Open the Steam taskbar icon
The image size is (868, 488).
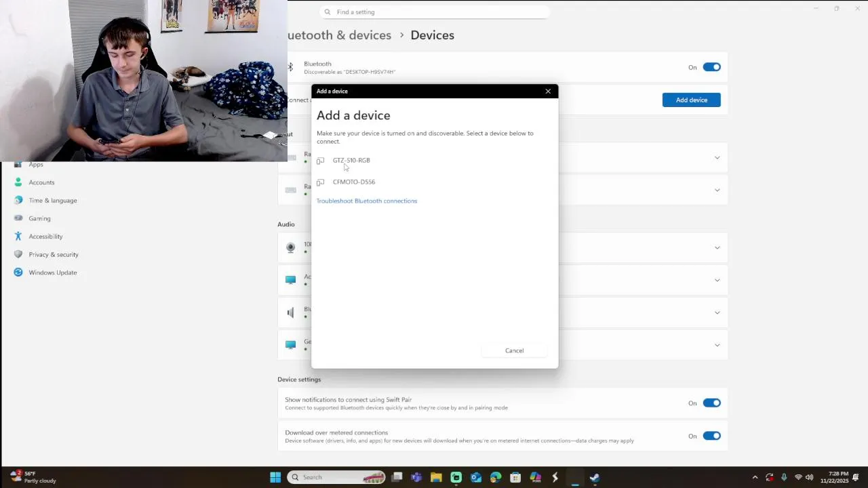tap(595, 477)
